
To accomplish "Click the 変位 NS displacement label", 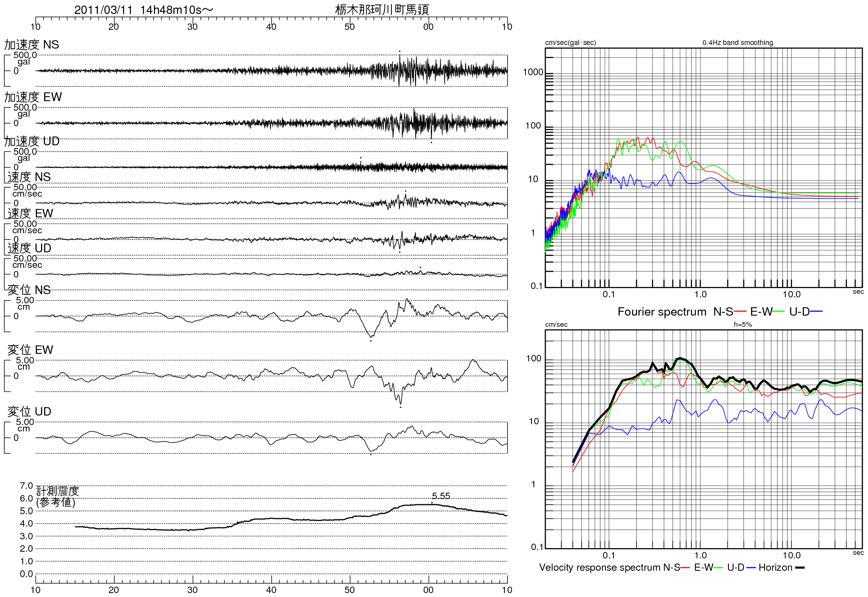I will [29, 290].
